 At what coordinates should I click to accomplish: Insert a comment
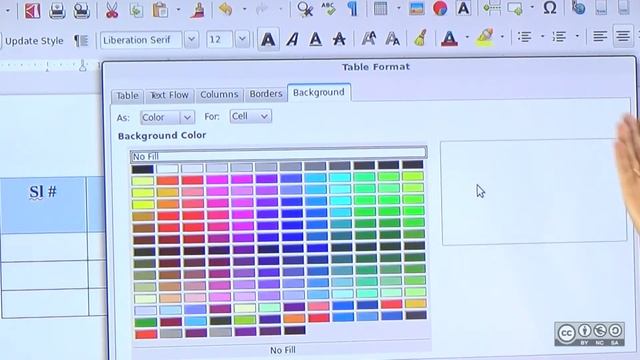(x=515, y=8)
